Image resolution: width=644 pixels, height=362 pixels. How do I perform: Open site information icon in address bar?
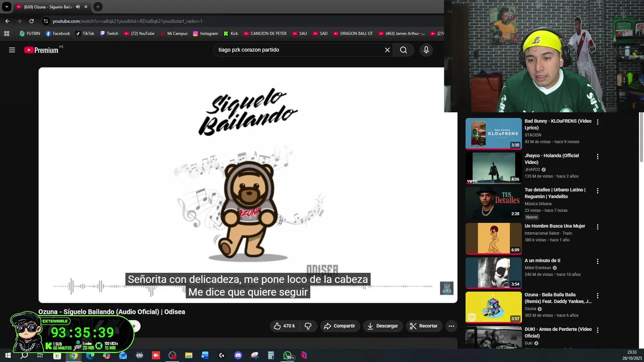point(46,21)
